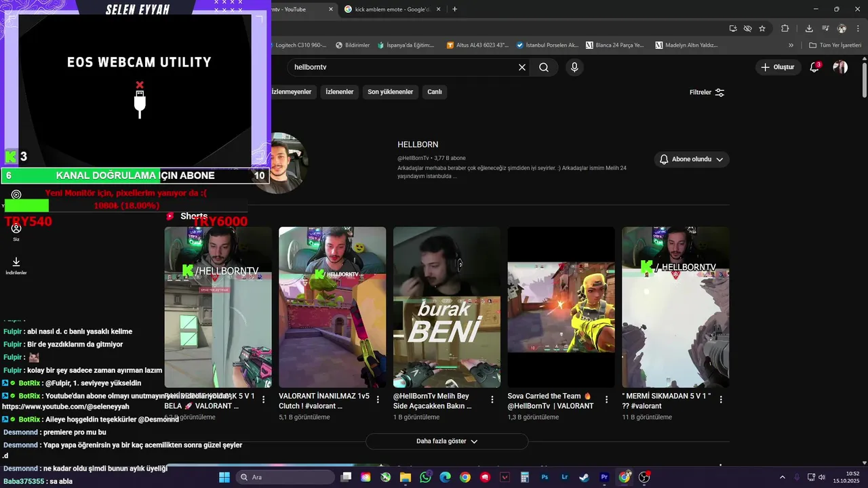Open the İstanbul Porselen bookmark
Image resolution: width=868 pixels, height=488 pixels.
pos(547,45)
